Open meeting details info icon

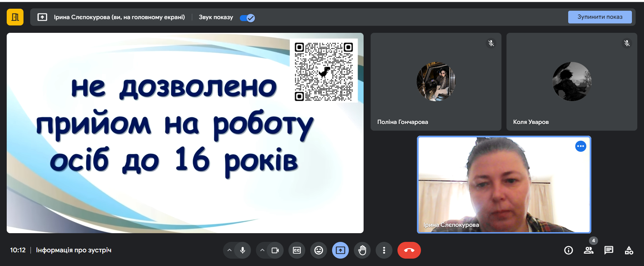569,250
